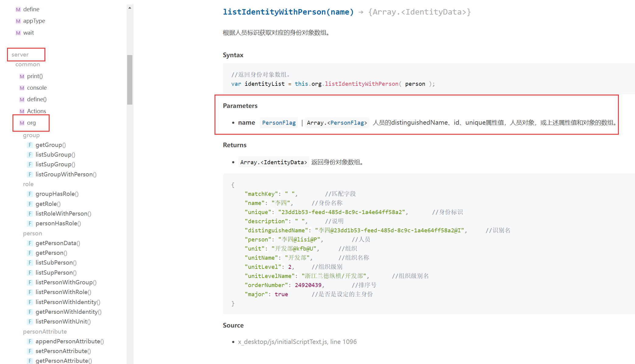Click the F icon next to listPersonWithUnit()

(30, 322)
